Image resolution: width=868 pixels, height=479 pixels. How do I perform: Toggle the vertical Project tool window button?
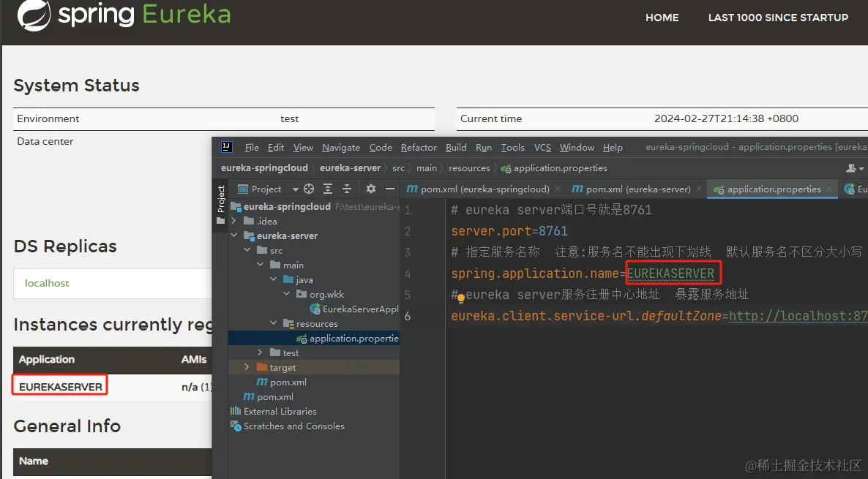click(x=221, y=205)
